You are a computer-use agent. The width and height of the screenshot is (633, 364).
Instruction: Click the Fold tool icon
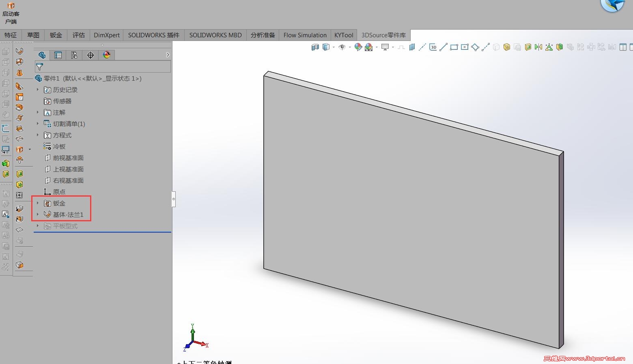point(19,219)
